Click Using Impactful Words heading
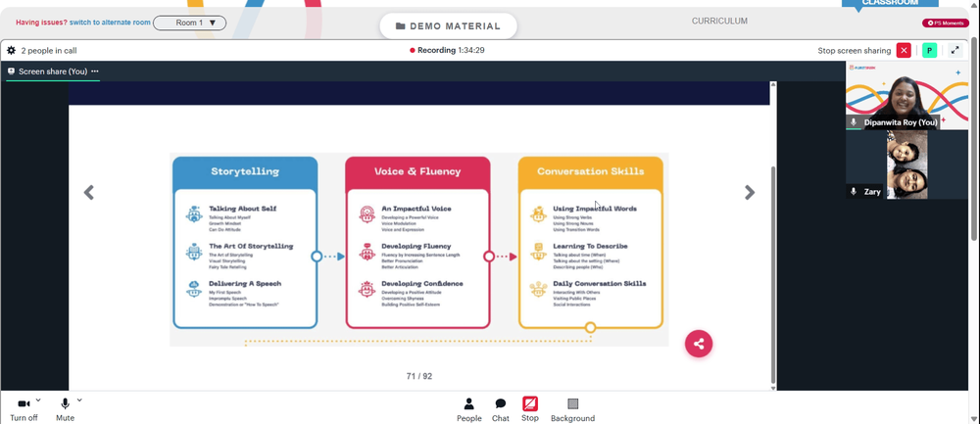980x424 pixels. click(x=595, y=209)
